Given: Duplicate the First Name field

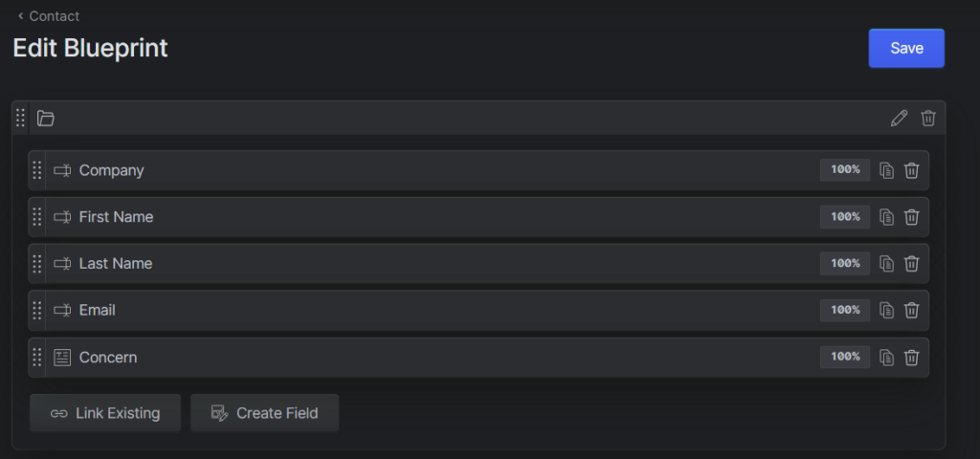Looking at the screenshot, I should 887,217.
